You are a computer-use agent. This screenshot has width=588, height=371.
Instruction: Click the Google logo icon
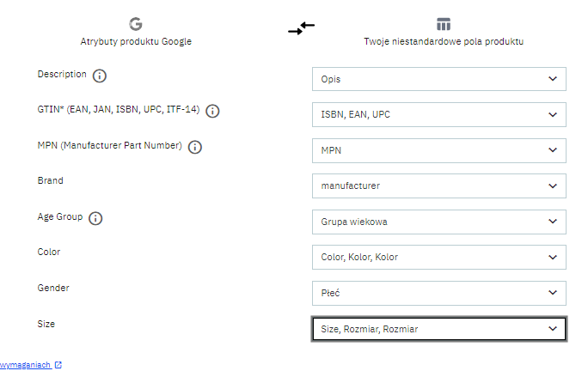(136, 23)
